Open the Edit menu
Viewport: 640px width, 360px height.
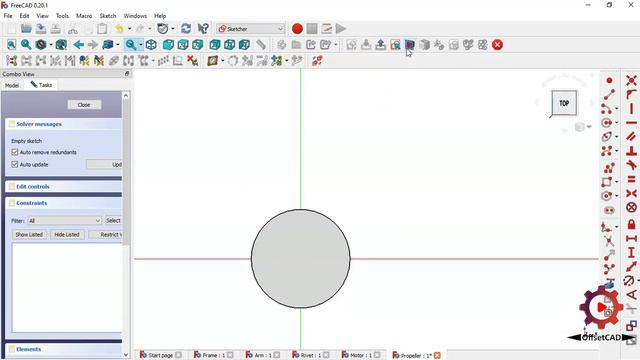click(24, 16)
